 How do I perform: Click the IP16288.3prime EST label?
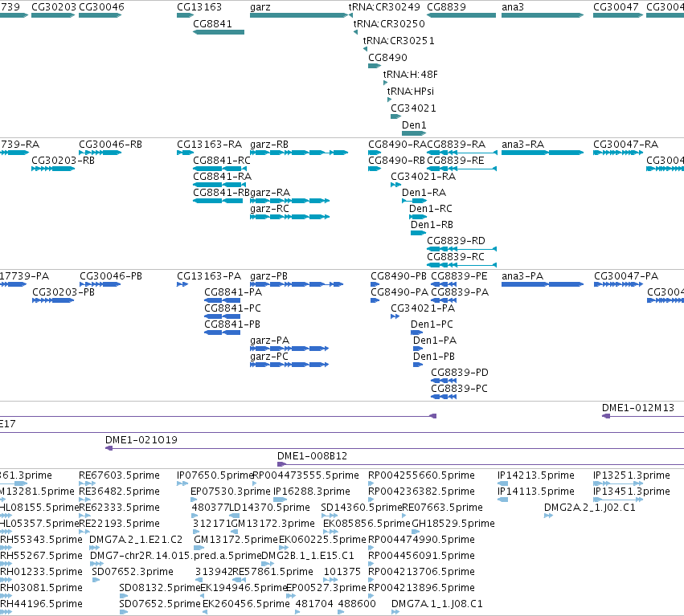(312, 492)
